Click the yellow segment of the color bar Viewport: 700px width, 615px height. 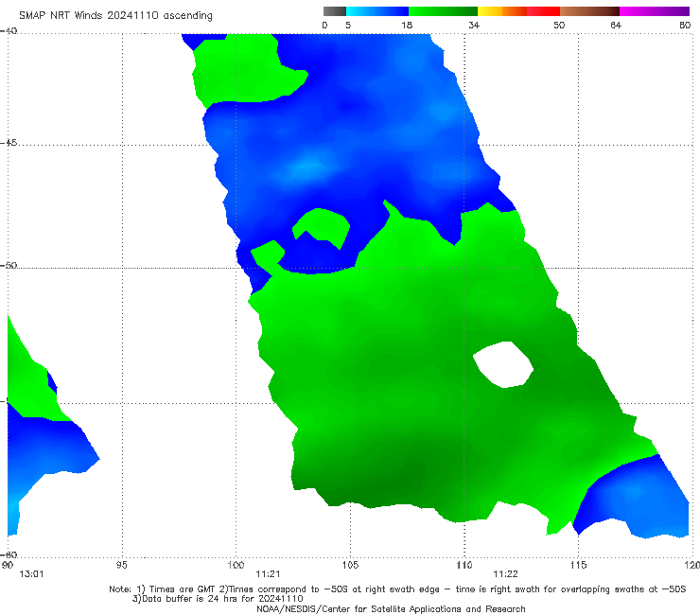pos(490,11)
